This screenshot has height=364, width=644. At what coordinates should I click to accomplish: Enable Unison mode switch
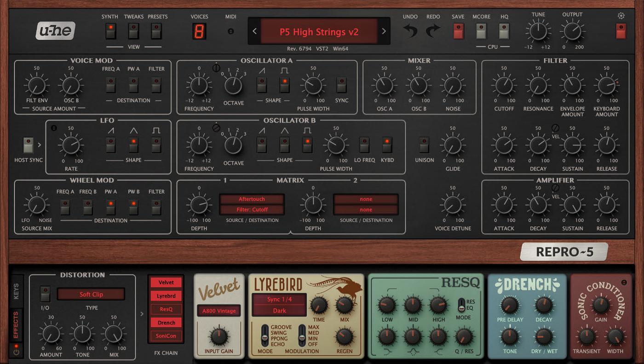(x=424, y=144)
